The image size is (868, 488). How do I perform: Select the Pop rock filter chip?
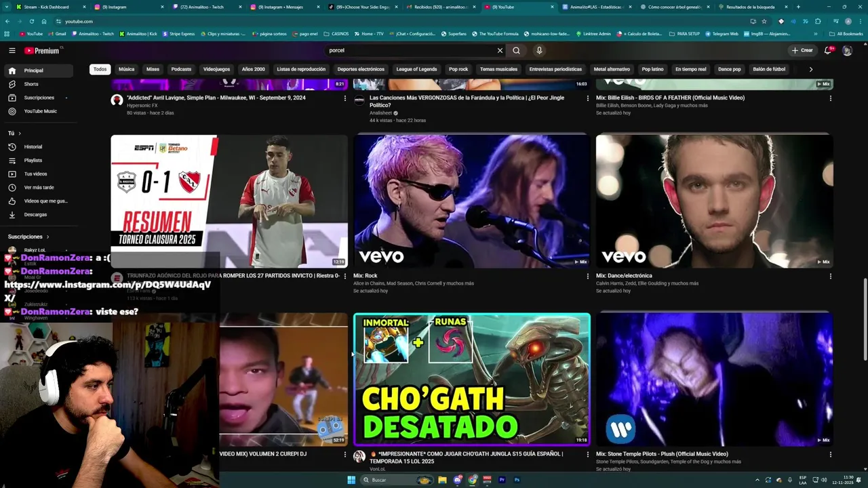point(458,69)
